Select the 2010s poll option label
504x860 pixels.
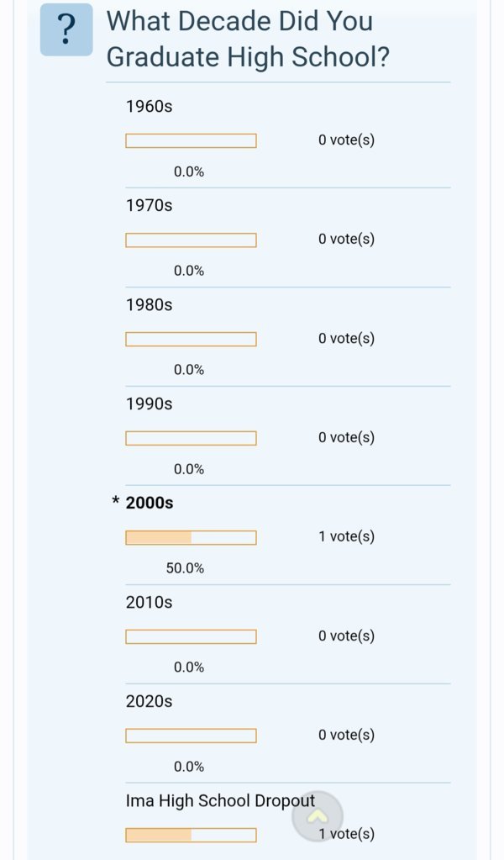pyautogui.click(x=149, y=602)
